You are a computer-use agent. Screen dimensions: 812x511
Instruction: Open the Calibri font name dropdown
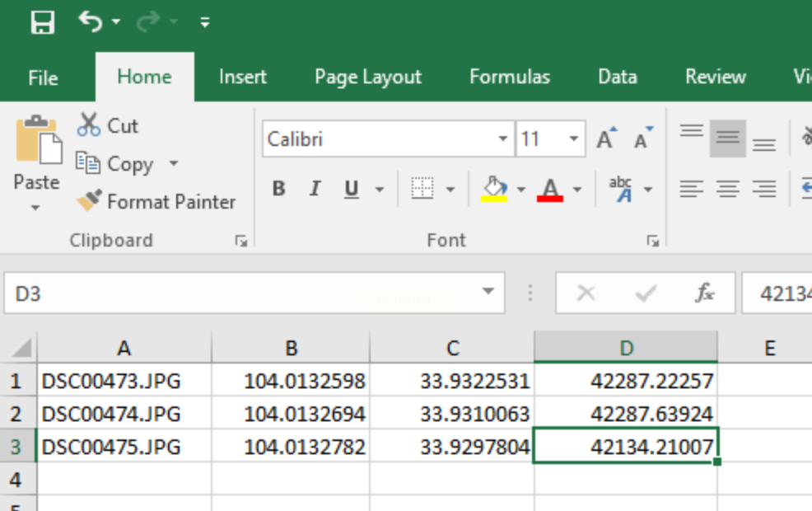pyautogui.click(x=502, y=139)
